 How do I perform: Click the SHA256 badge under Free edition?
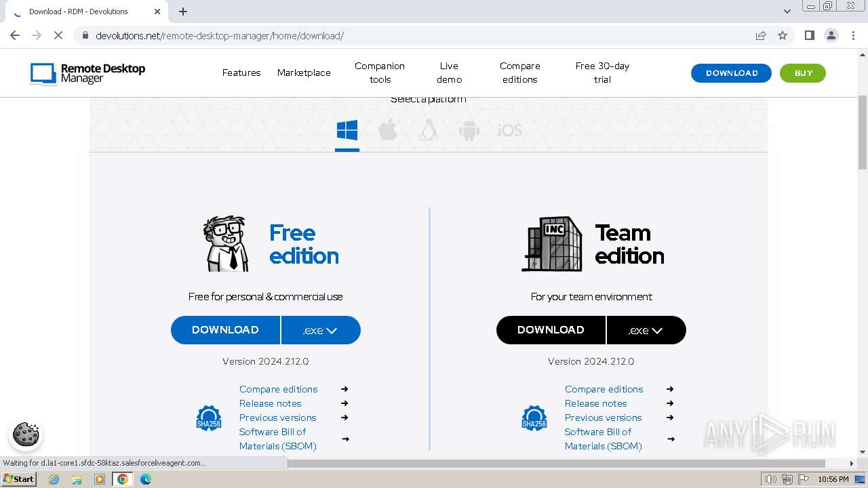click(209, 418)
